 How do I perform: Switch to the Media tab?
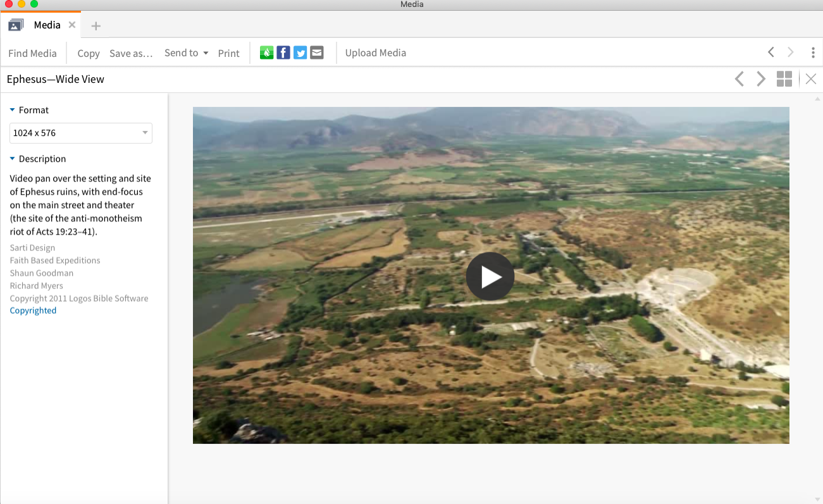(47, 25)
